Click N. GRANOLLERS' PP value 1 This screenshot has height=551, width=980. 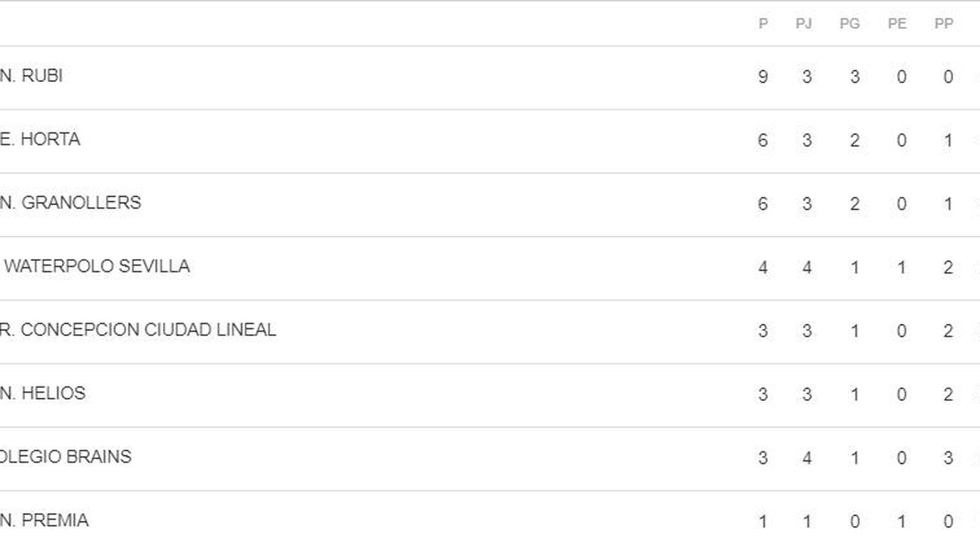tap(948, 204)
